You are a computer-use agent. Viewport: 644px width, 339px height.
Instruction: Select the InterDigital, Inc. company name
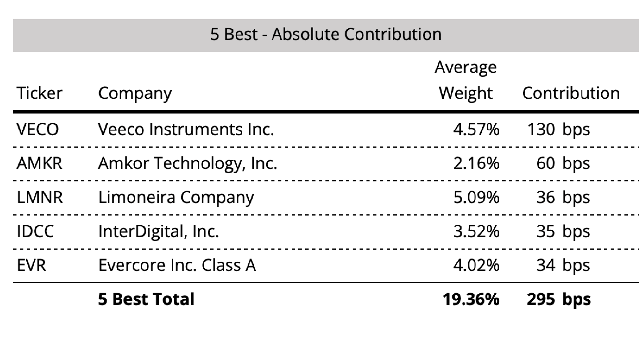[158, 231]
